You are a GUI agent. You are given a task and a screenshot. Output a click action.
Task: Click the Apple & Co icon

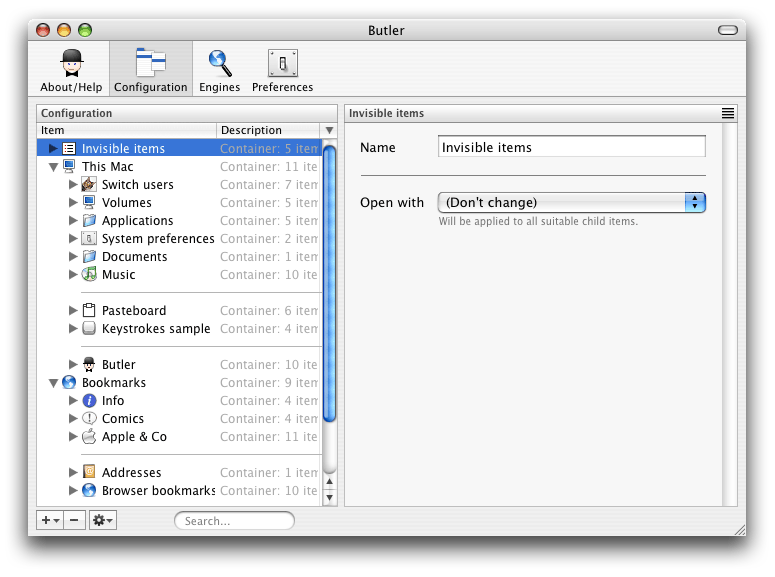tap(89, 437)
